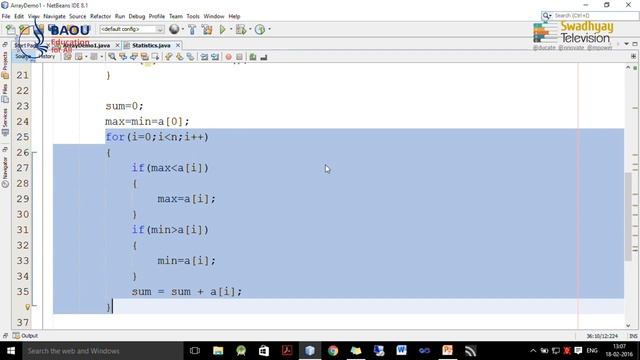Open Google Chrome from the taskbar
Image resolution: width=640 pixels, height=360 pixels.
point(333,351)
